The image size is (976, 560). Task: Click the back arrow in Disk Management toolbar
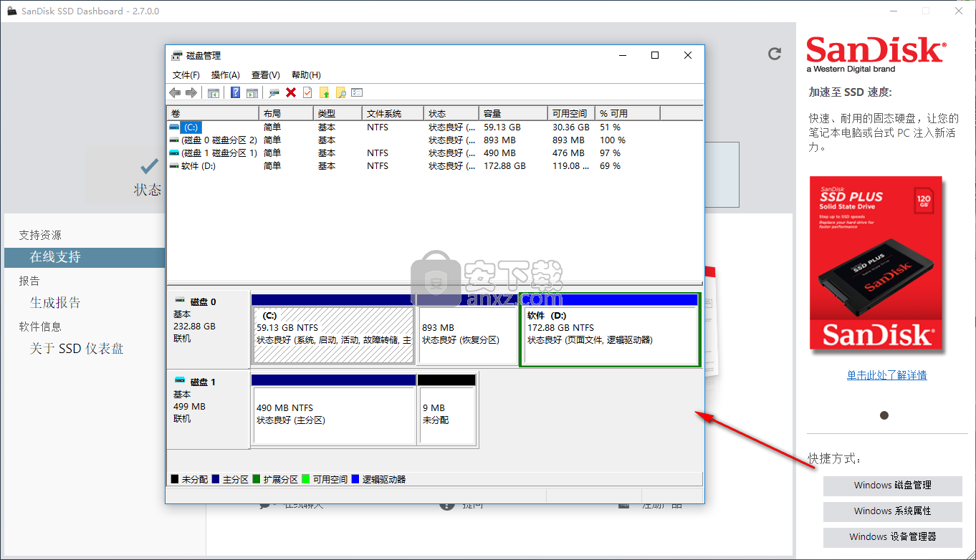pyautogui.click(x=175, y=92)
